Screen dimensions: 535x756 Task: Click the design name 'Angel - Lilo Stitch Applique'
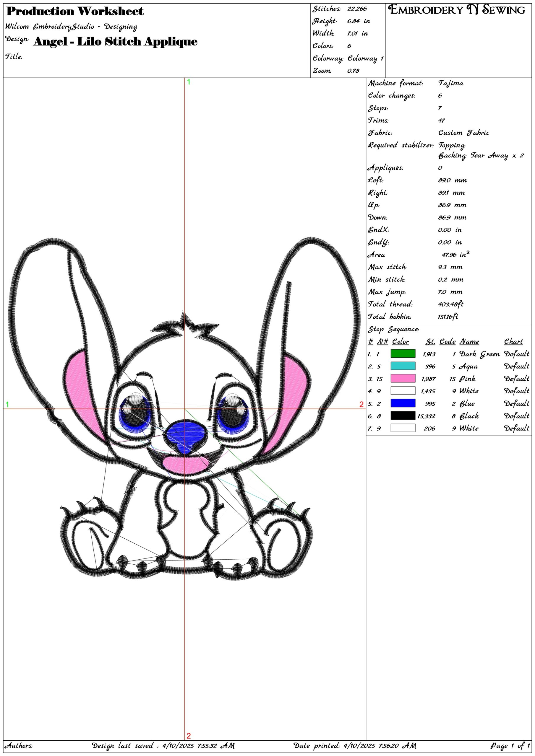pyautogui.click(x=115, y=41)
